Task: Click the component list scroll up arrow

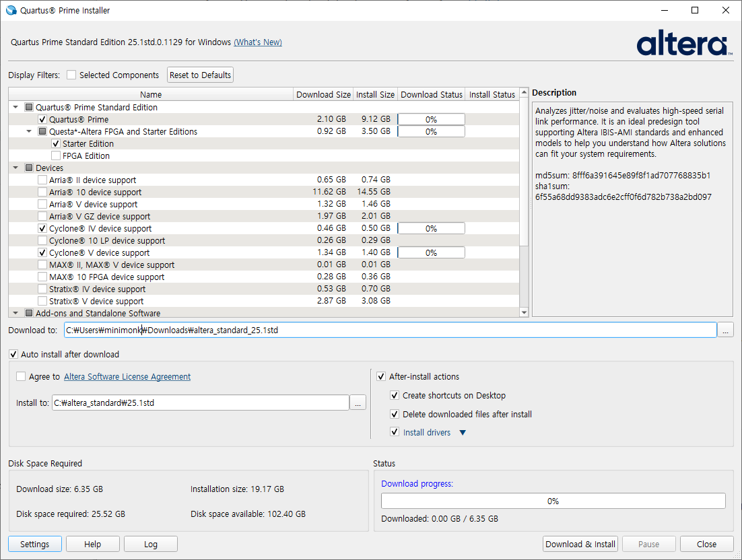Action: coord(524,92)
